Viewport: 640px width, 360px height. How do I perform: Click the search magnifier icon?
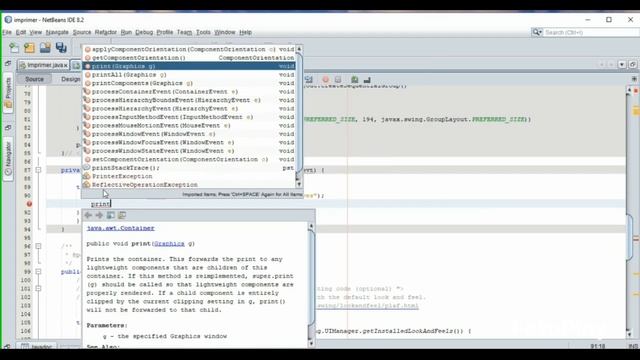[536, 32]
